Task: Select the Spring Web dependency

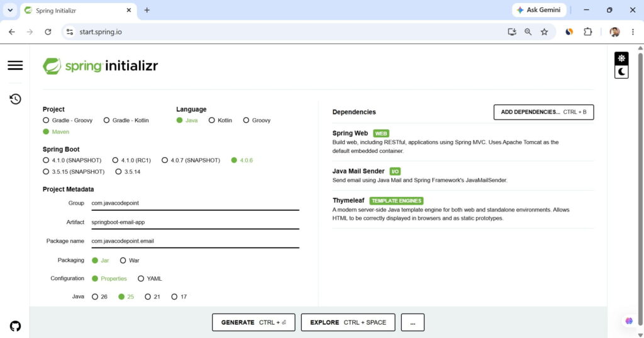Action: coord(463,142)
